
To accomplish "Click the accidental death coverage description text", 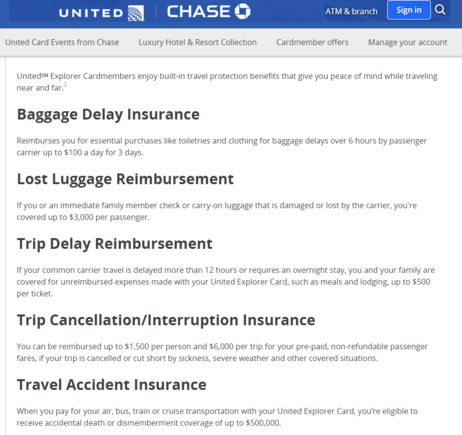I will click(217, 417).
